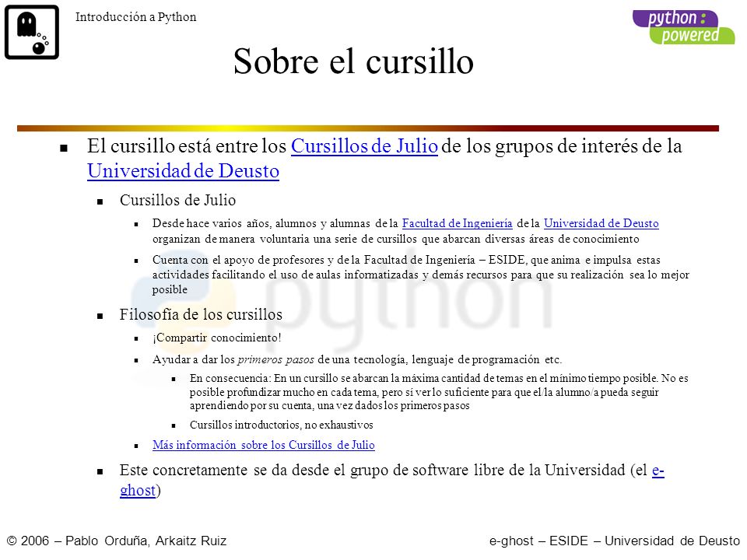The height and width of the screenshot is (560, 747).
Task: Click the Filosofía de los cursillos heading
Action: coord(201,314)
